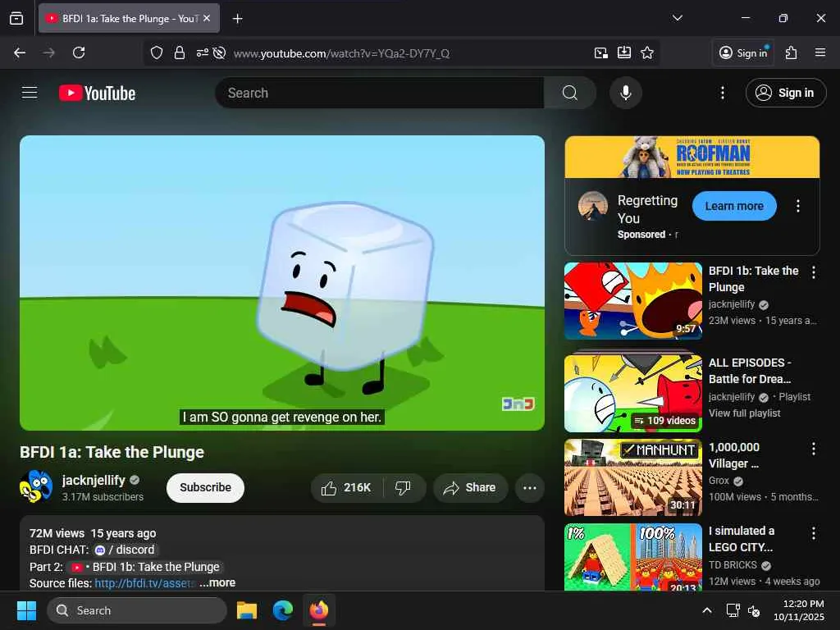The image size is (840, 630).
Task: Click the Roofman ad banner
Action: 692,157
